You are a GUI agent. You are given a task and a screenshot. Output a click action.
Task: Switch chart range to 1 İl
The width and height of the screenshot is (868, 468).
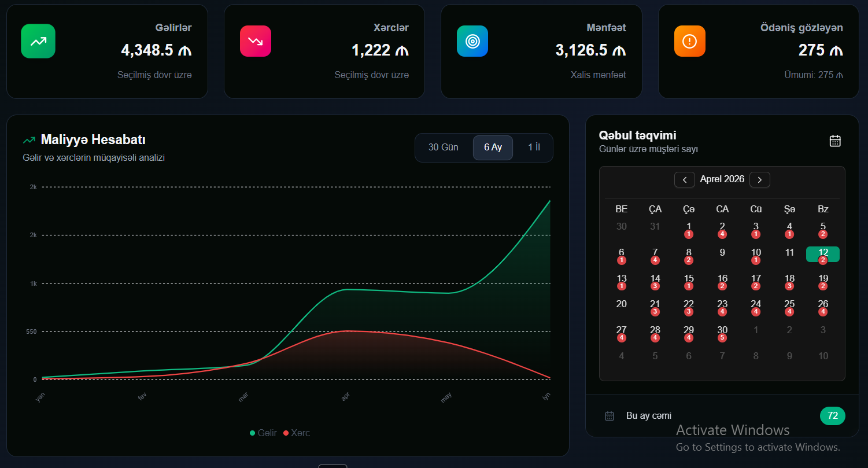(x=534, y=148)
